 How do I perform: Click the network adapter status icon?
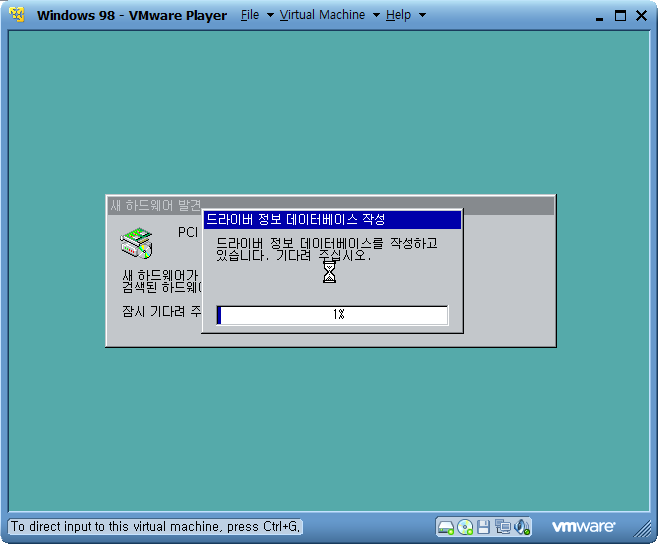click(502, 527)
